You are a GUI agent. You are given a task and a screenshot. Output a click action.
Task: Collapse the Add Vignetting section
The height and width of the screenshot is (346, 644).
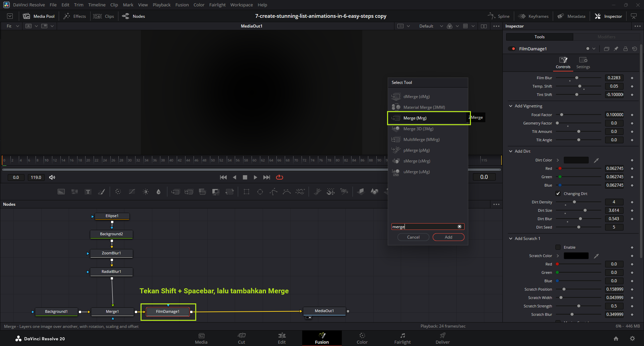click(x=511, y=106)
